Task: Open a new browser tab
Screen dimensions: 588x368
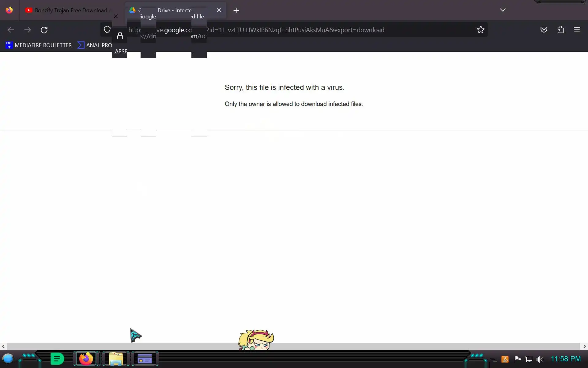Action: point(236,10)
